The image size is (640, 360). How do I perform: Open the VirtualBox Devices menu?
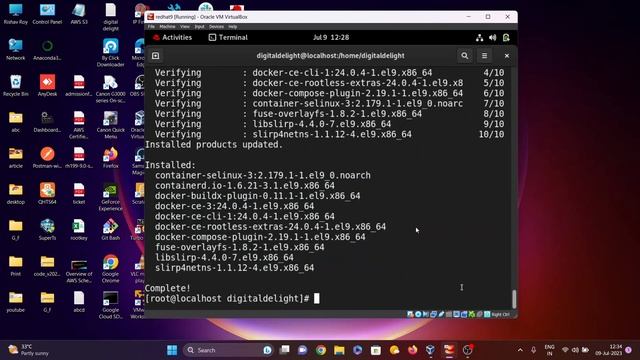click(x=216, y=27)
